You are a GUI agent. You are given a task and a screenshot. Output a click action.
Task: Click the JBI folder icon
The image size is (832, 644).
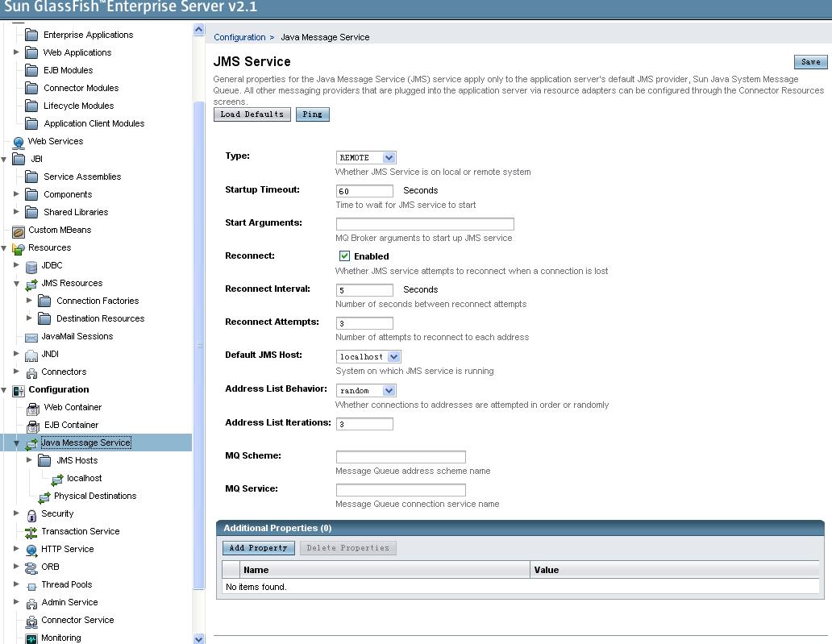(19, 159)
